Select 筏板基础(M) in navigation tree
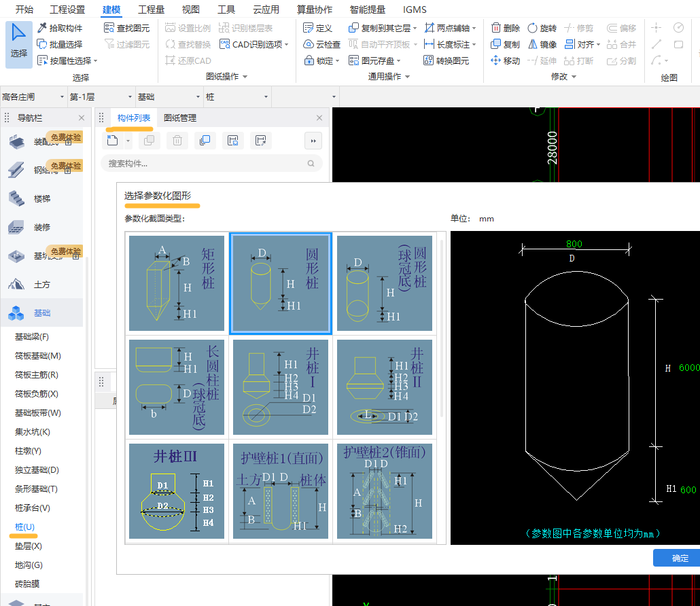700x606 pixels. (37, 356)
